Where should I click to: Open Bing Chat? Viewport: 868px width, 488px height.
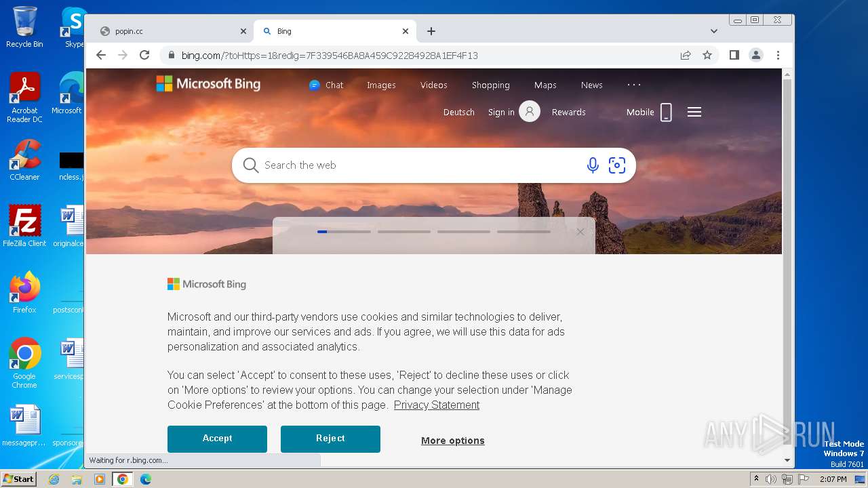326,85
